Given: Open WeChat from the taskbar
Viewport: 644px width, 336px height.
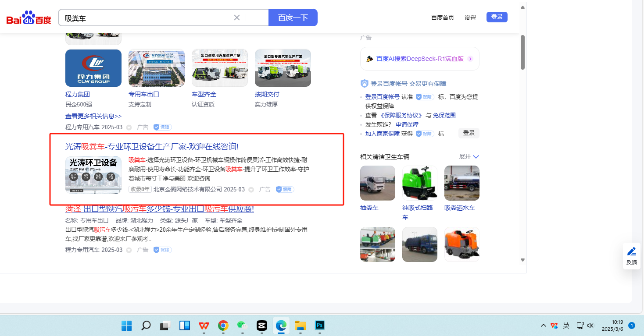Looking at the screenshot, I should 242,325.
